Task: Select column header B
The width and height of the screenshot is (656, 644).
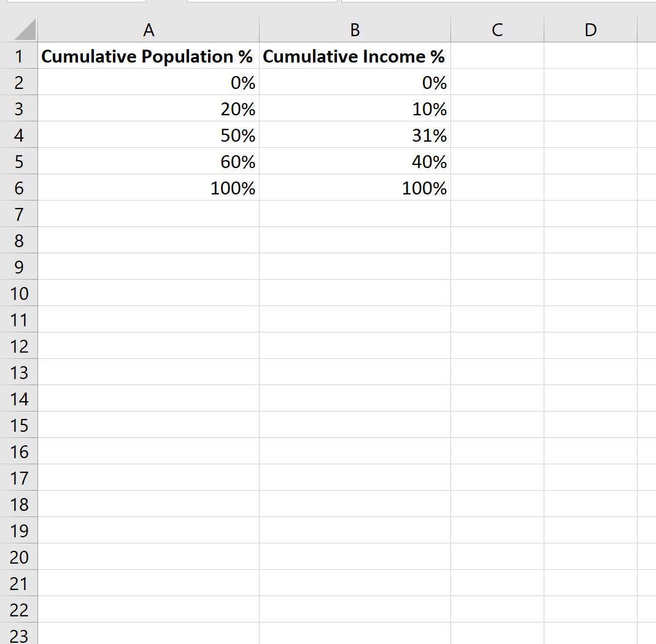Action: (355, 29)
